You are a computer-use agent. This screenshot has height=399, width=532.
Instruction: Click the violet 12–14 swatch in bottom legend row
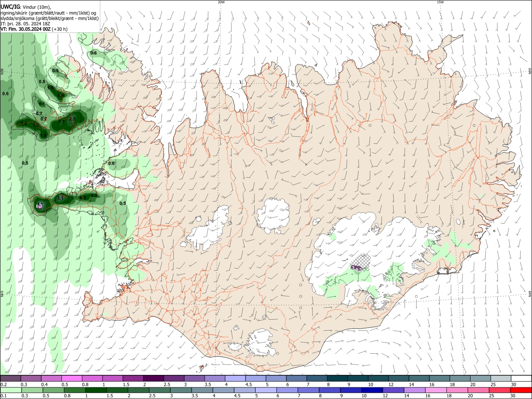tap(393, 390)
